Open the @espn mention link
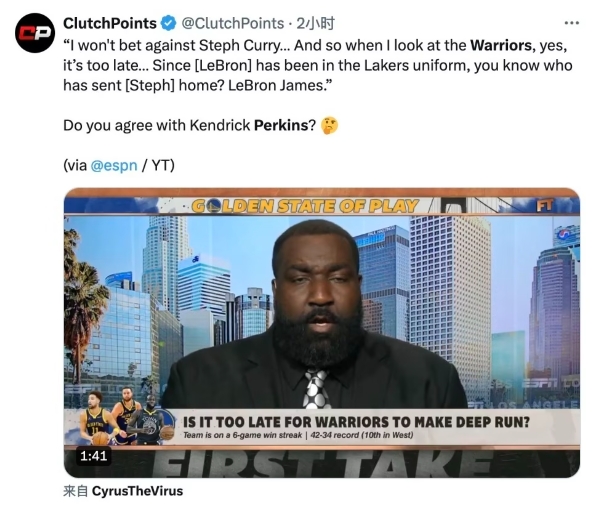Screen dimensions: 599x505 point(114,165)
